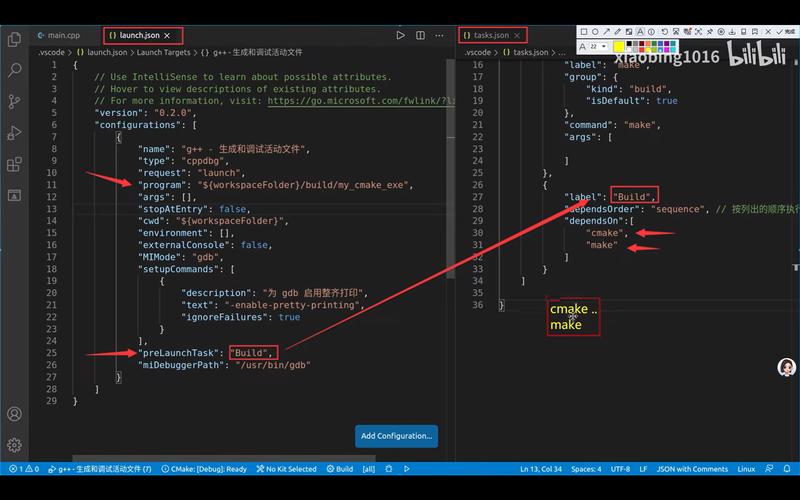Open the Manage gear menu
This screenshot has height=500, width=800.
tap(14, 445)
